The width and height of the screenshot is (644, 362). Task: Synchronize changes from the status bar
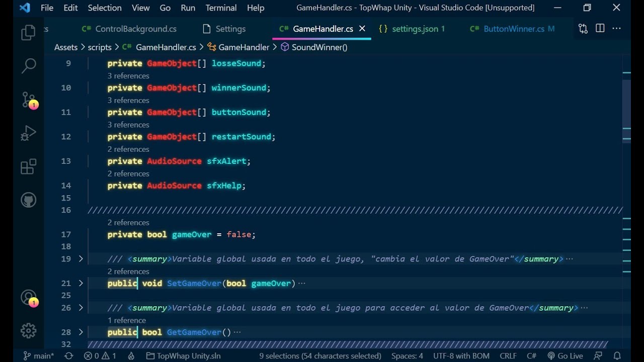(69, 356)
